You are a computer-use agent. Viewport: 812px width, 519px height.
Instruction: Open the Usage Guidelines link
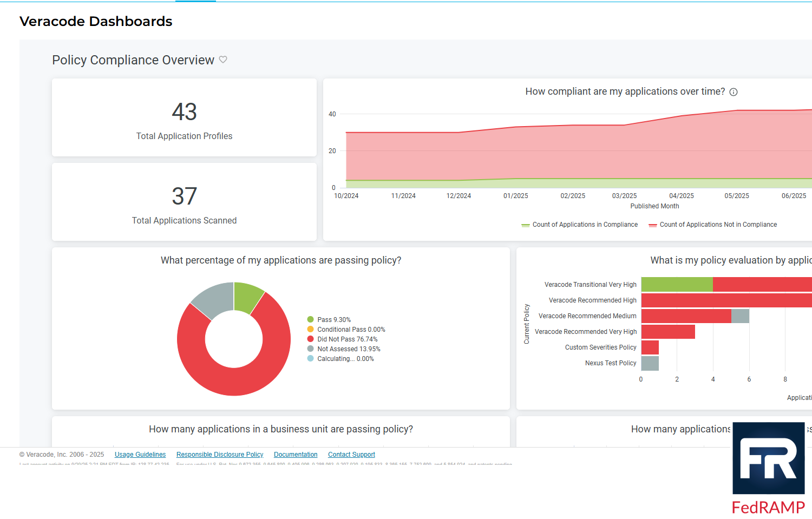pyautogui.click(x=140, y=455)
